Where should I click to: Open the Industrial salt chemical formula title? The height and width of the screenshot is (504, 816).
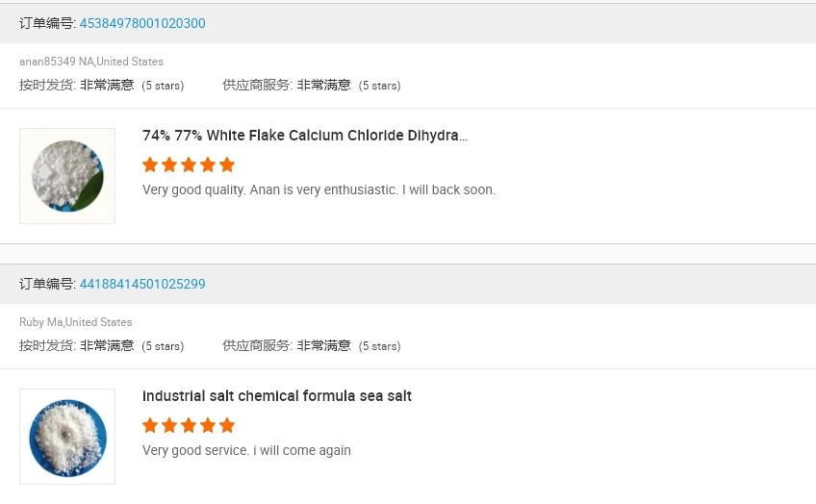click(277, 396)
